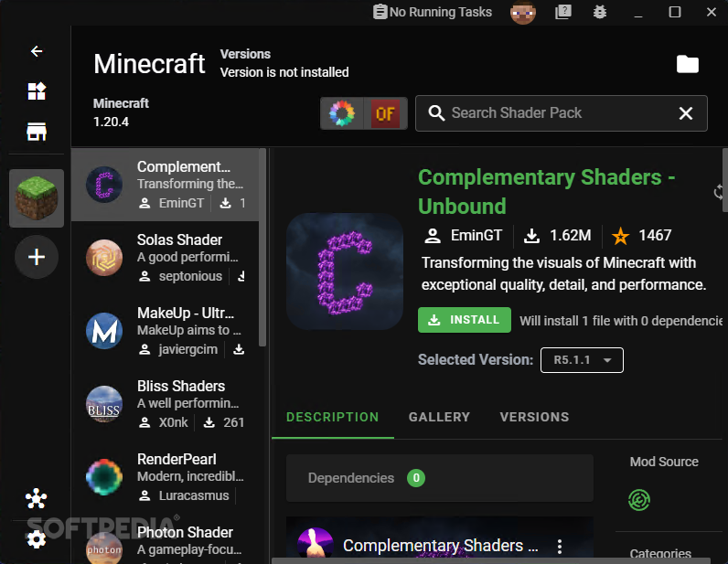Click the 1.62M downloads icon
This screenshot has height=564, width=728.
coord(531,236)
